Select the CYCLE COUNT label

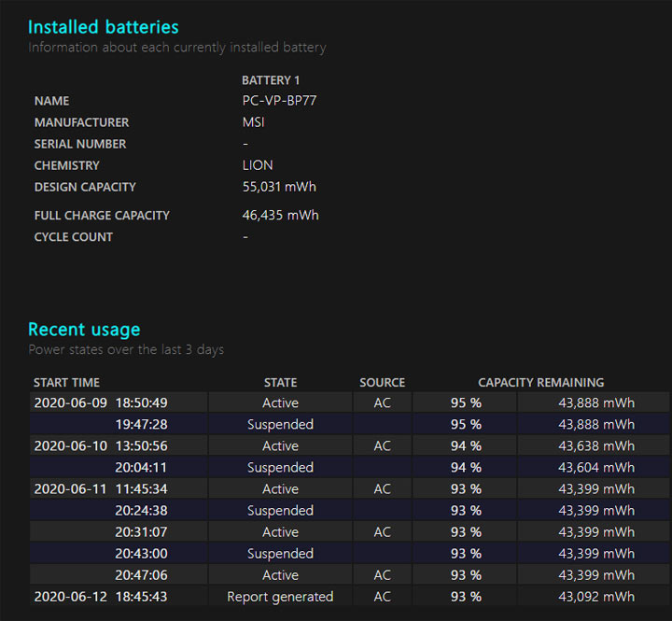click(74, 237)
